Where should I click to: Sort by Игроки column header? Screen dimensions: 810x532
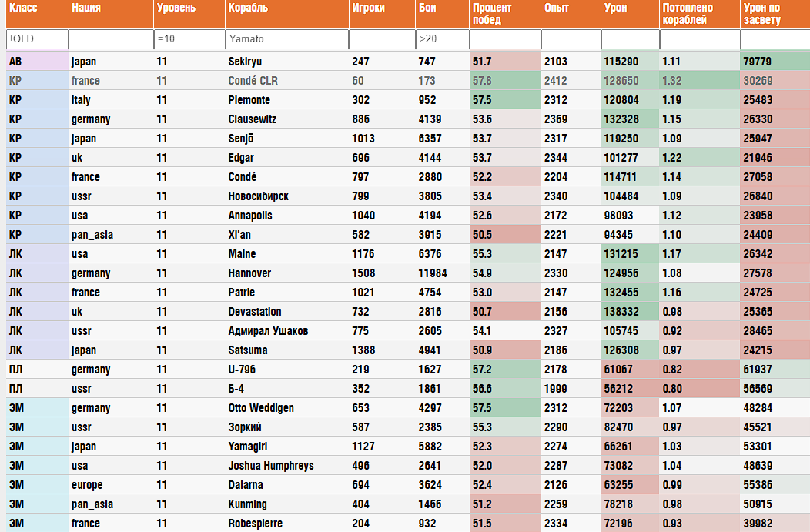click(368, 8)
